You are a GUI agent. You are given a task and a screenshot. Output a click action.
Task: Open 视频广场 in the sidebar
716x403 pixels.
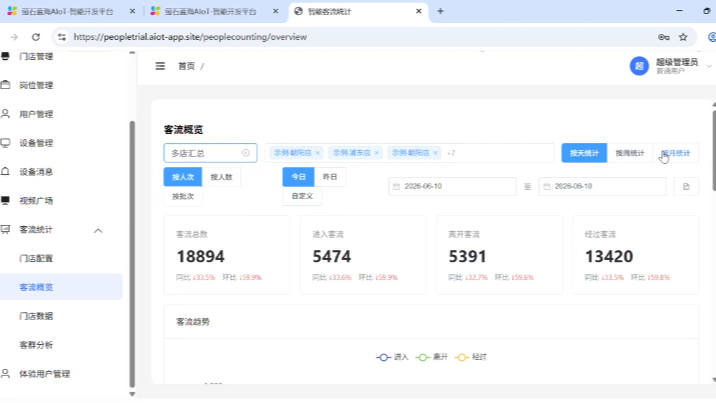point(36,200)
